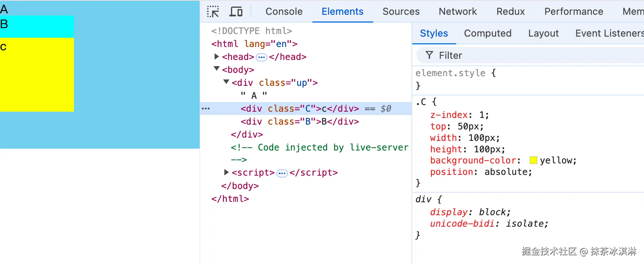Click the background-color property name
This screenshot has height=264, width=644.
coord(473,160)
